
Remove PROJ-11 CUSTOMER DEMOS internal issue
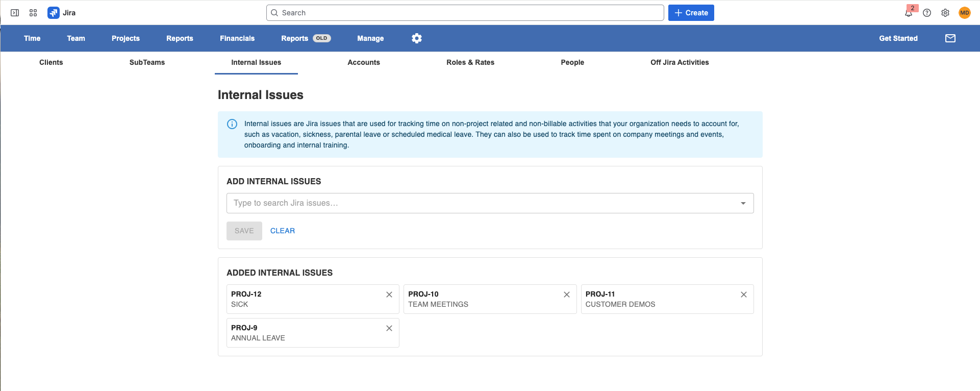click(x=744, y=295)
